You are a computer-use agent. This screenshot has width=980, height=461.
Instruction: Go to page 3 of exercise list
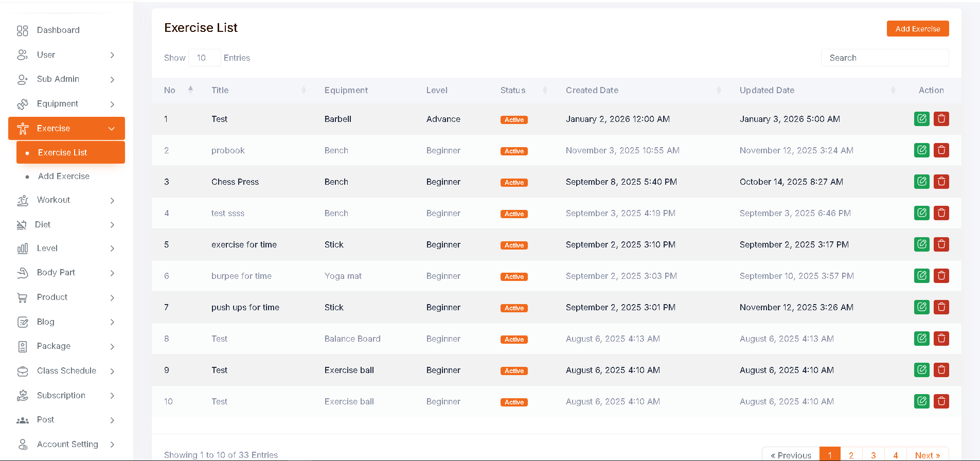click(873, 455)
